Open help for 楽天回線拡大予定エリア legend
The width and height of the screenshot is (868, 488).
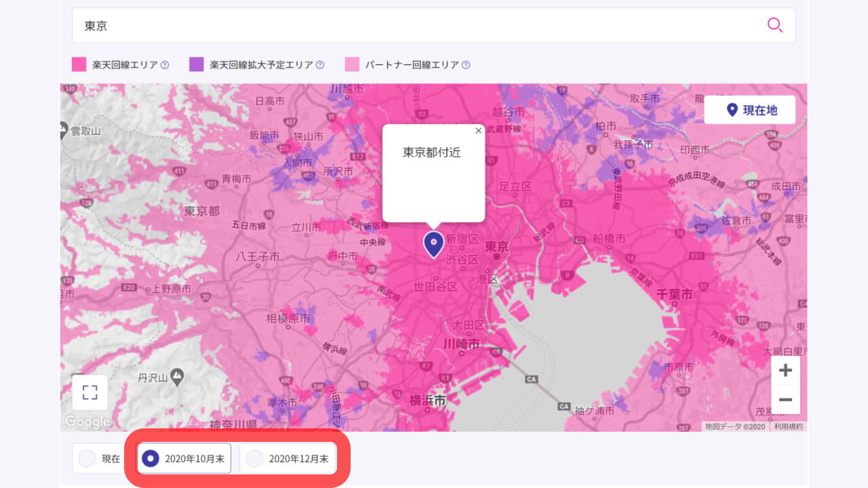coord(320,65)
